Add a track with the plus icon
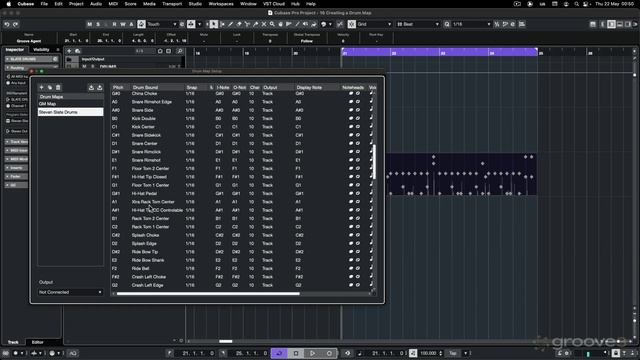This screenshot has height=360, width=640. [x=69, y=51]
